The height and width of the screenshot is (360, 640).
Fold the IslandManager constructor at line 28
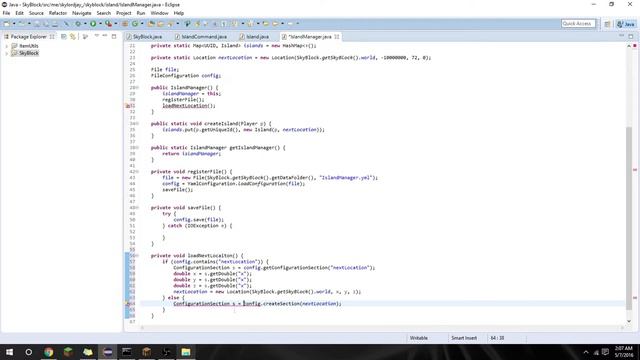[137, 88]
